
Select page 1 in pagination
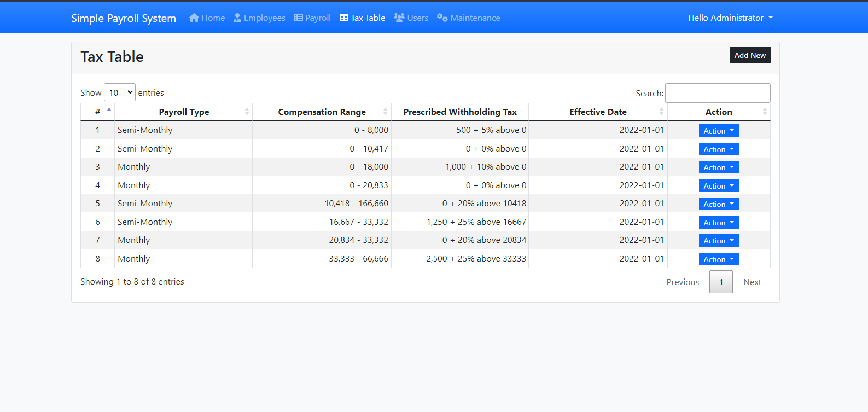click(x=720, y=282)
